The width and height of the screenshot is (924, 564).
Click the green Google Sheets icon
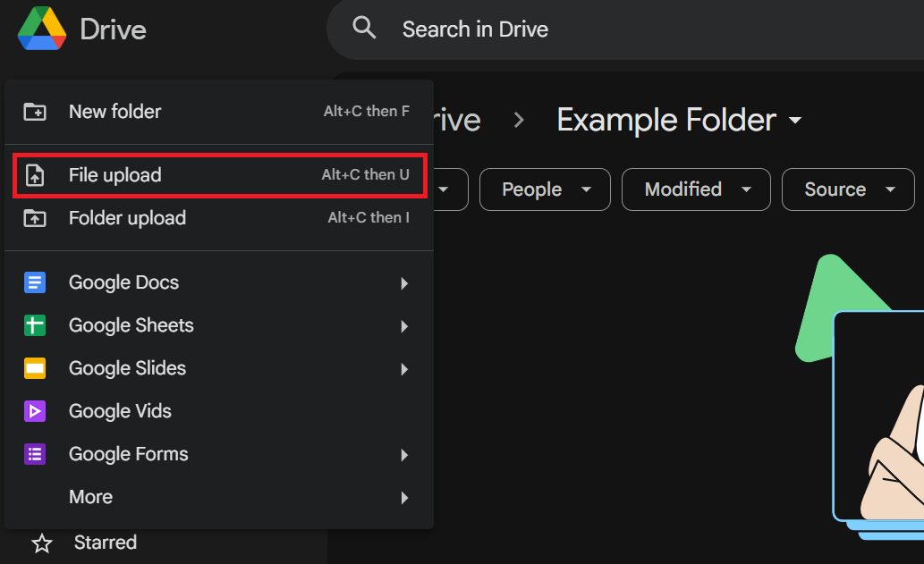click(35, 325)
